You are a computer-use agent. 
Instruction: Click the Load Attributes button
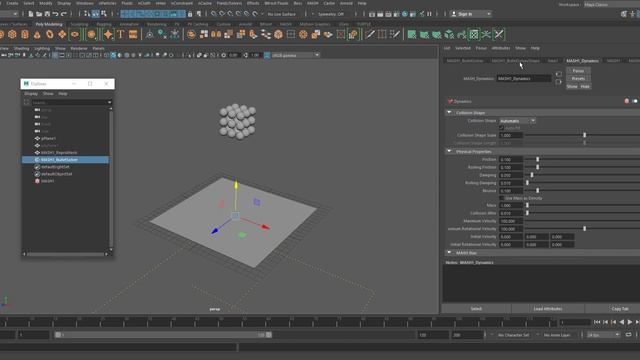pyautogui.click(x=548, y=309)
